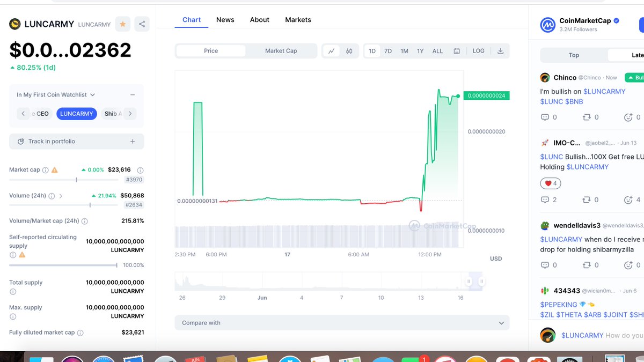Select the ALL time range

click(437, 50)
